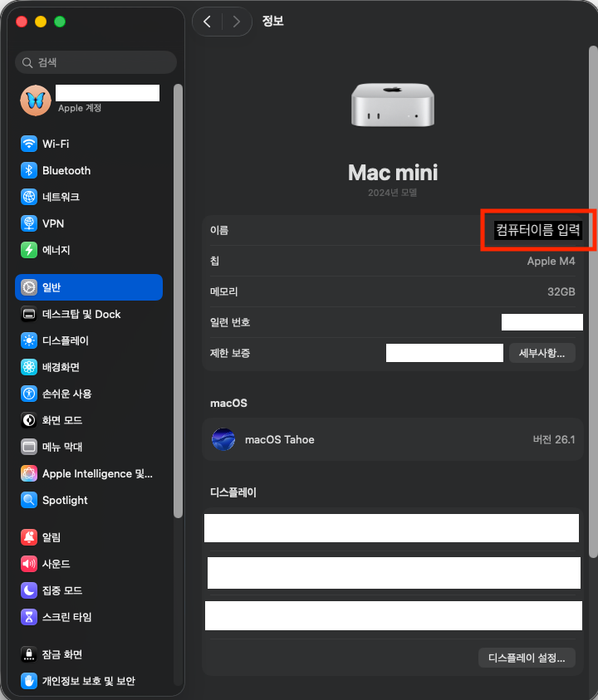
Task: Open 손쉬운 사용 accessibility settings
Action: coord(66,394)
